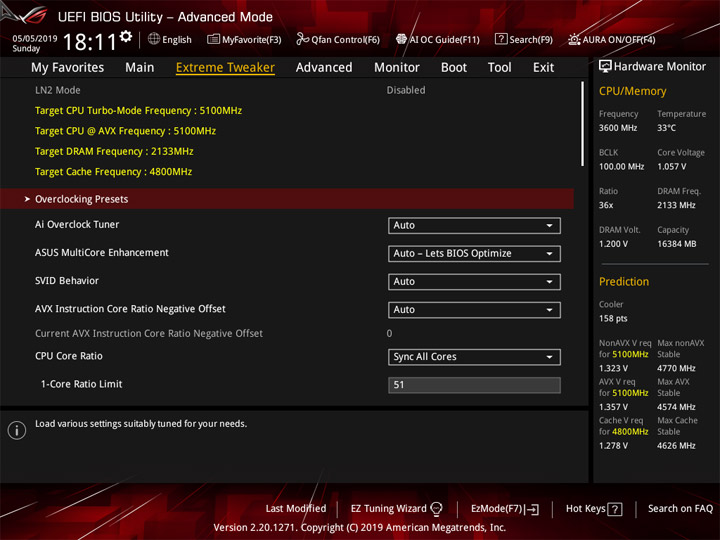Click the Hardware Monitor screen icon
The height and width of the screenshot is (540, 720).
(605, 66)
